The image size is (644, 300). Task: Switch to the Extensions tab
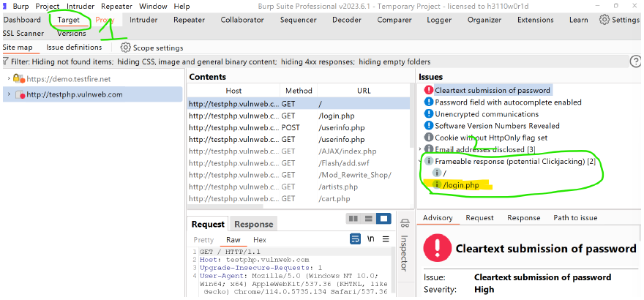535,20
